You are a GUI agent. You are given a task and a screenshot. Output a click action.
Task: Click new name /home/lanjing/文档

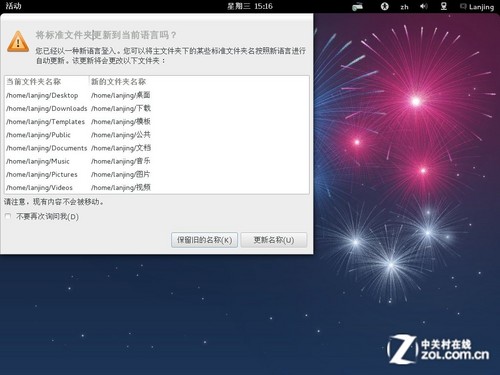tap(121, 148)
